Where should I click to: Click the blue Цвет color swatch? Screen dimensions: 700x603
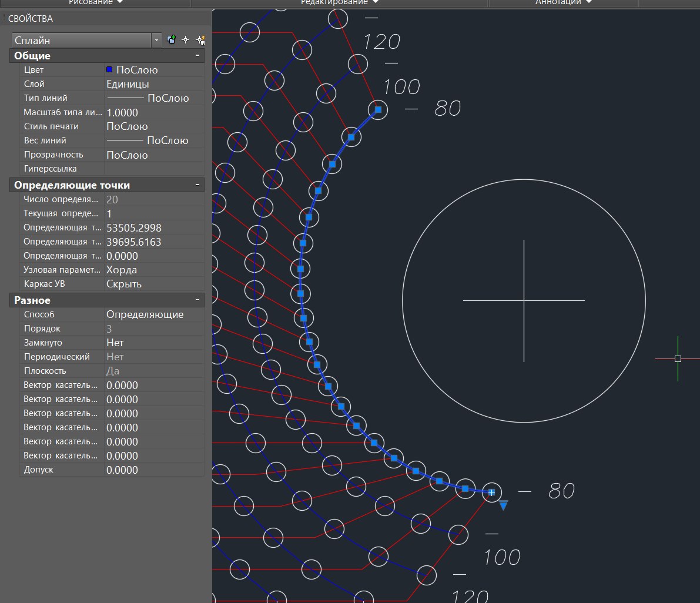tap(109, 70)
